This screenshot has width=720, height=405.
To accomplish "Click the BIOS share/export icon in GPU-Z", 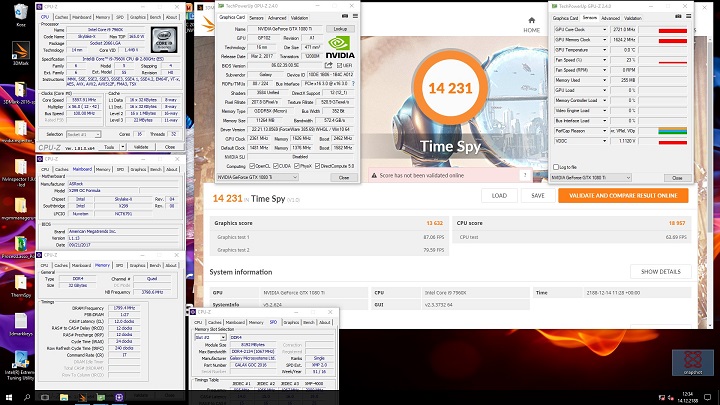I will coord(328,65).
